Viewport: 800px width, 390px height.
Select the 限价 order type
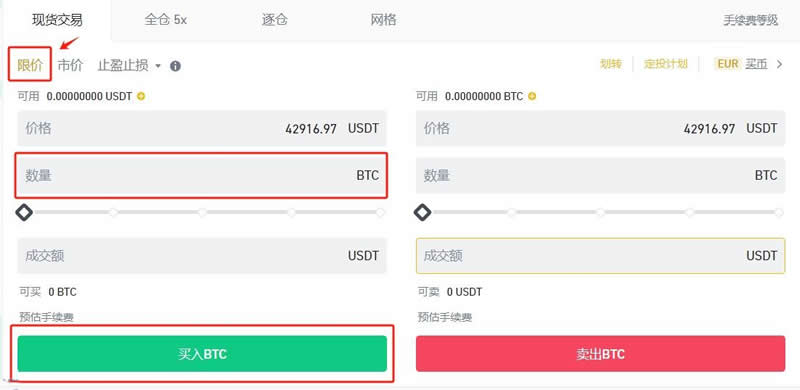30,65
